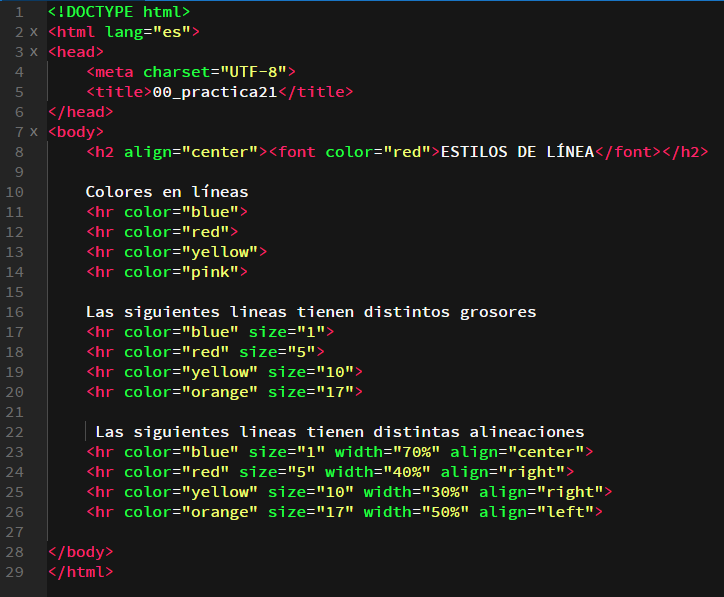Click align="right" on line 25
The width and height of the screenshot is (724, 597).
click(x=541, y=492)
